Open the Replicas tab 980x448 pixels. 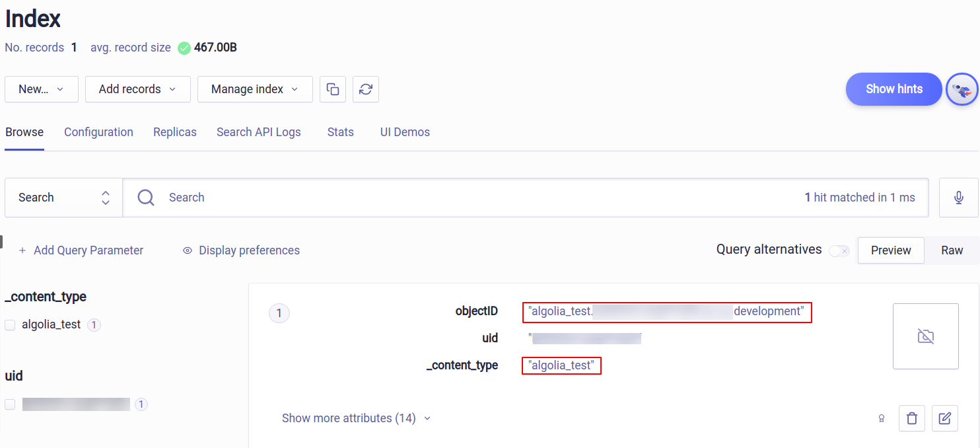click(175, 132)
